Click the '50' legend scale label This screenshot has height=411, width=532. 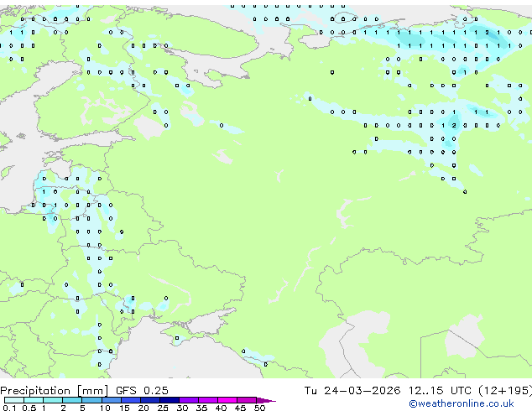tap(259, 408)
